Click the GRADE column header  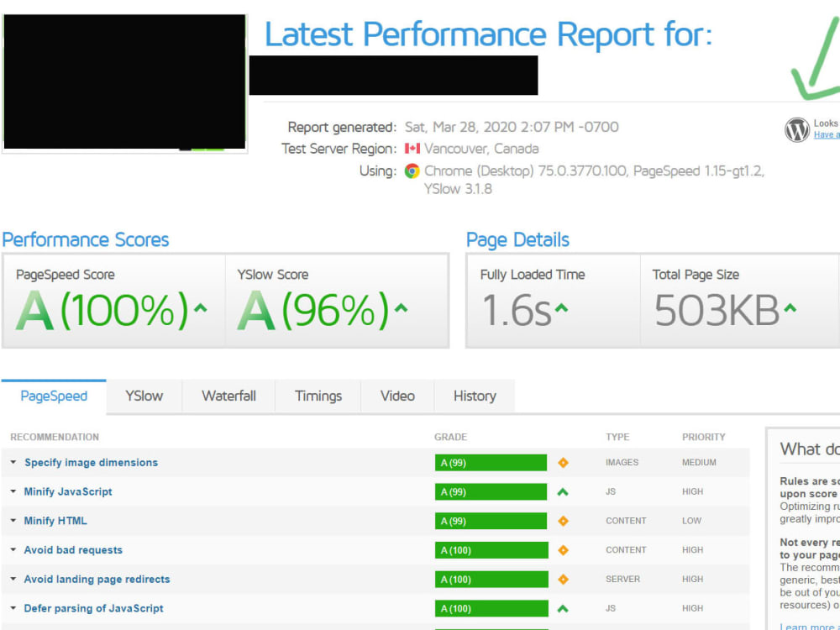tap(450, 437)
